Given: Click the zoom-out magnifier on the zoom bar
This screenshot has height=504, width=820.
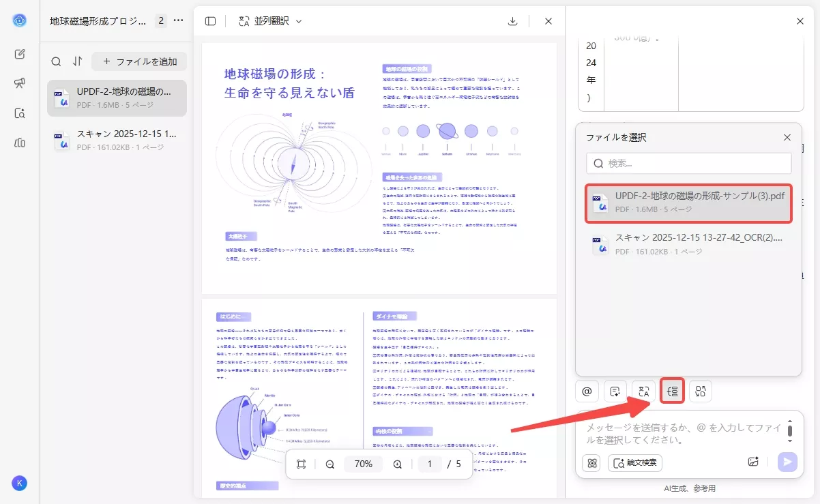Looking at the screenshot, I should pyautogui.click(x=330, y=464).
